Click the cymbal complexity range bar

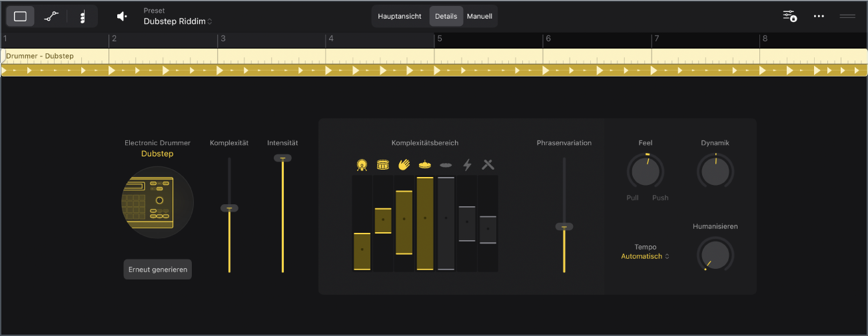point(446,223)
